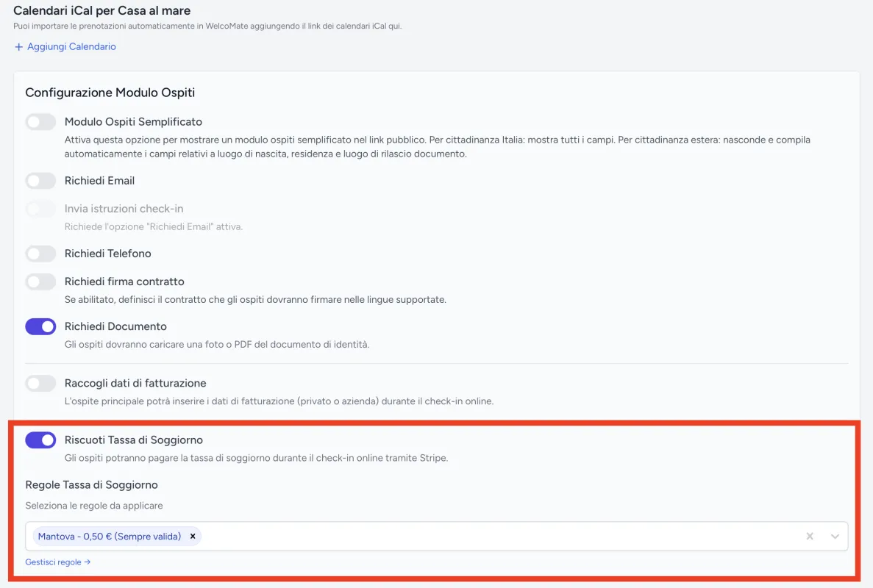Disable the Richiedi Documento switch
Viewport: 873px width, 588px height.
pos(40,326)
